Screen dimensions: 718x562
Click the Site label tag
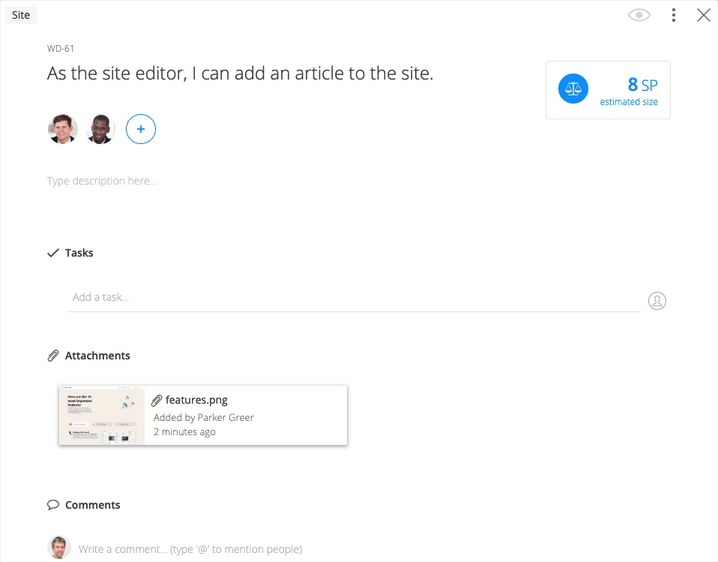pos(21,15)
